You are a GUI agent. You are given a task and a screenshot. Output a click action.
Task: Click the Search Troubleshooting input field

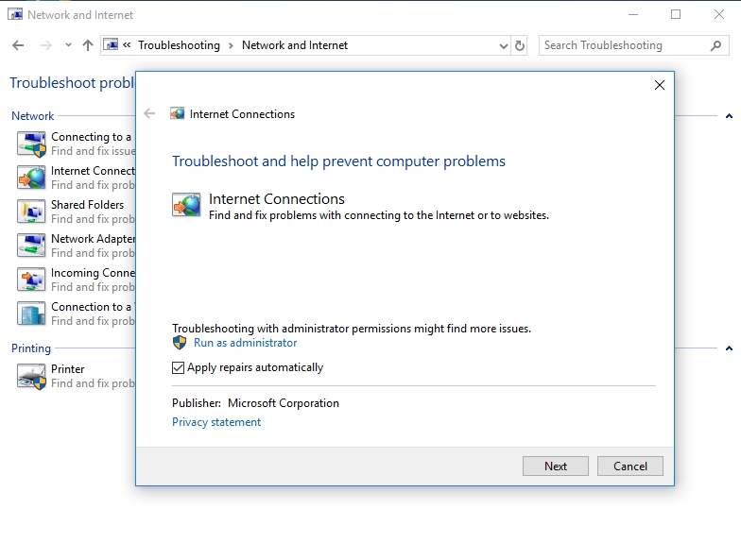click(x=624, y=45)
